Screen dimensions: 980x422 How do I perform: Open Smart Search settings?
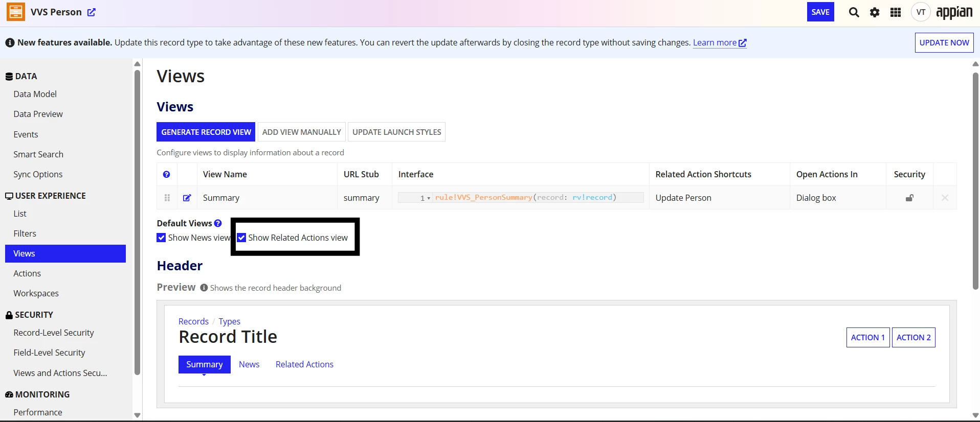(x=38, y=154)
